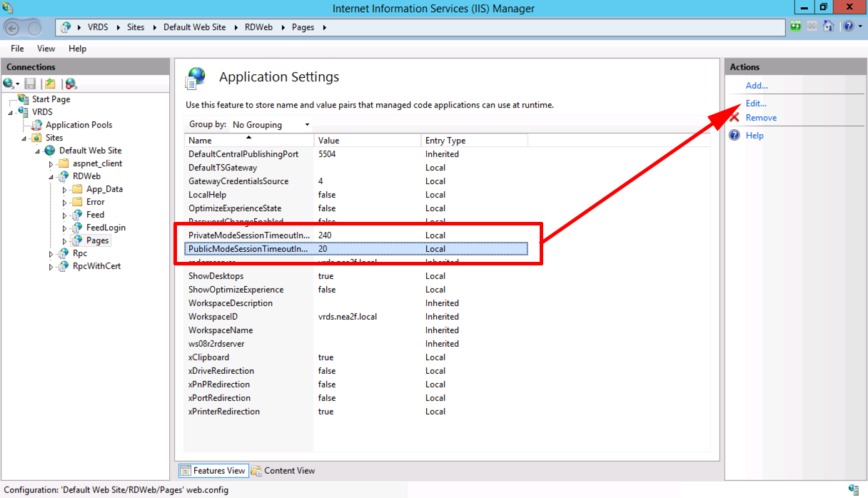This screenshot has width=868, height=498.
Task: Create a new connection in Connections toolbar
Action: coord(9,83)
